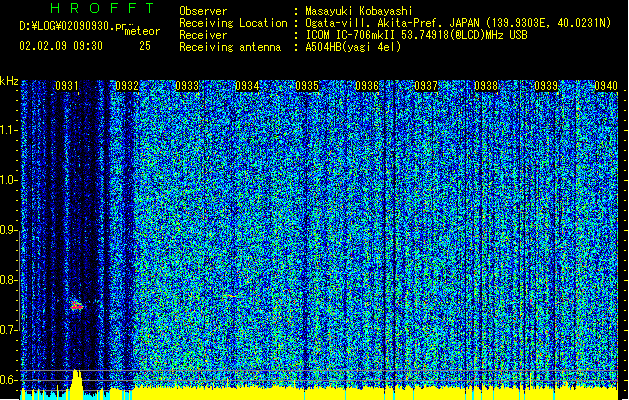
Task: Click the 0938 time marker
Action: pyautogui.click(x=486, y=86)
